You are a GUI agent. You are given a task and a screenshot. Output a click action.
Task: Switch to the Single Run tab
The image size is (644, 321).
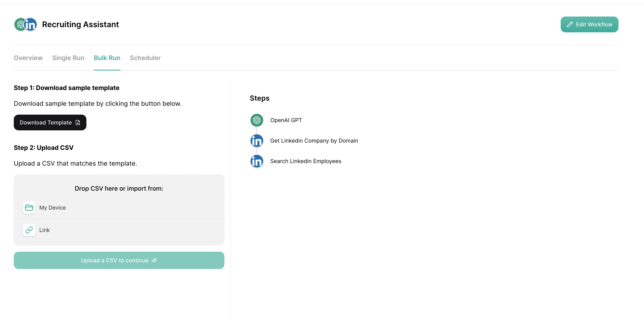point(68,58)
